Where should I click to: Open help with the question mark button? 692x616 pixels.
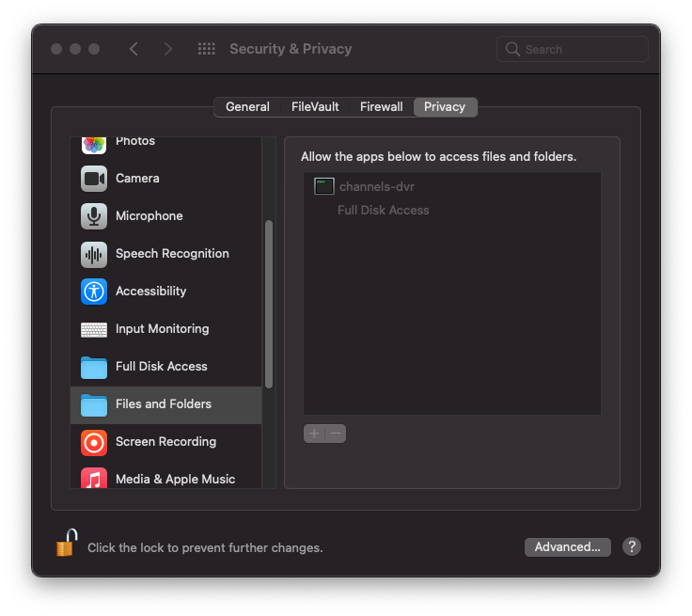pos(632,546)
